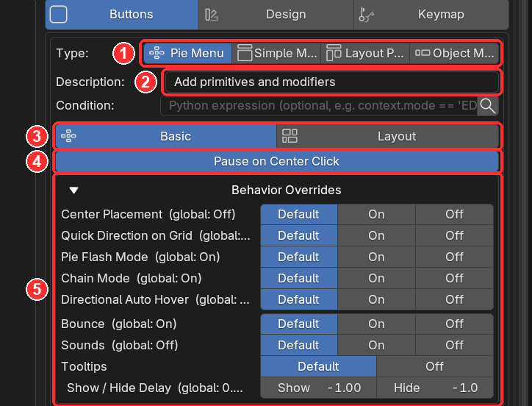The height and width of the screenshot is (406, 532).
Task: Set Tooltips to Off
Action: 434,366
